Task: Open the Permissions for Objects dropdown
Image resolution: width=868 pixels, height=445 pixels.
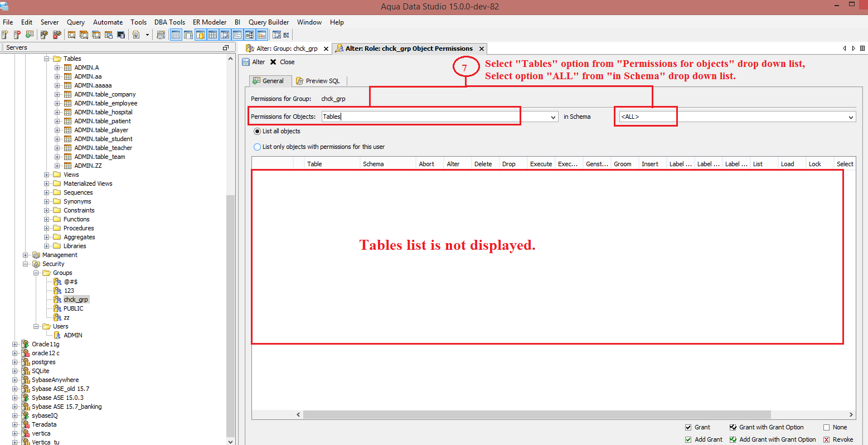Action: coord(554,117)
